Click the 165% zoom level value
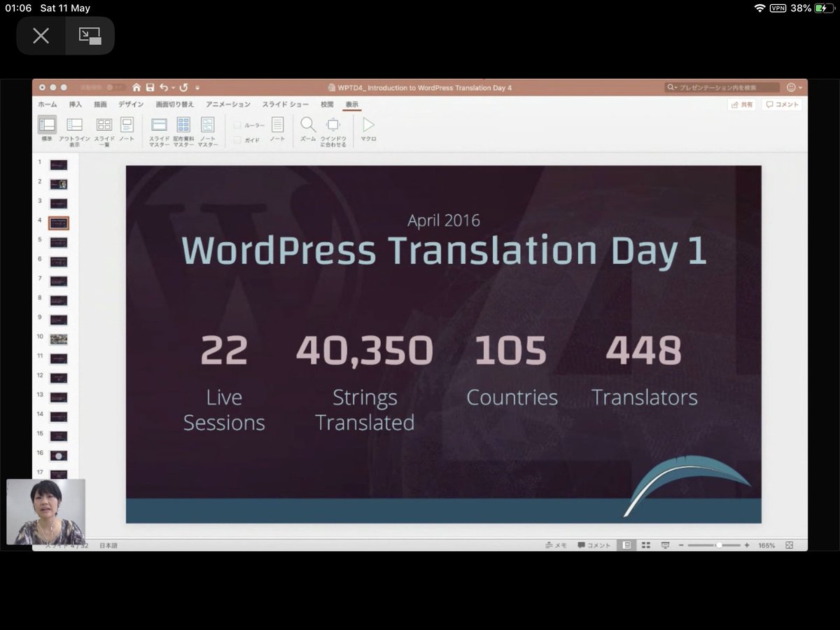The height and width of the screenshot is (630, 840). 766,545
